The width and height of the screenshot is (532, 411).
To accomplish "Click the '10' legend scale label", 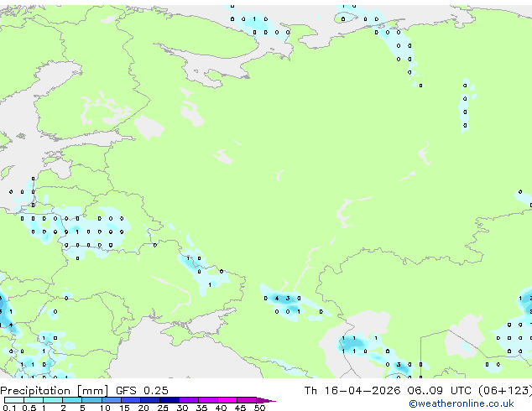I will [x=105, y=408].
